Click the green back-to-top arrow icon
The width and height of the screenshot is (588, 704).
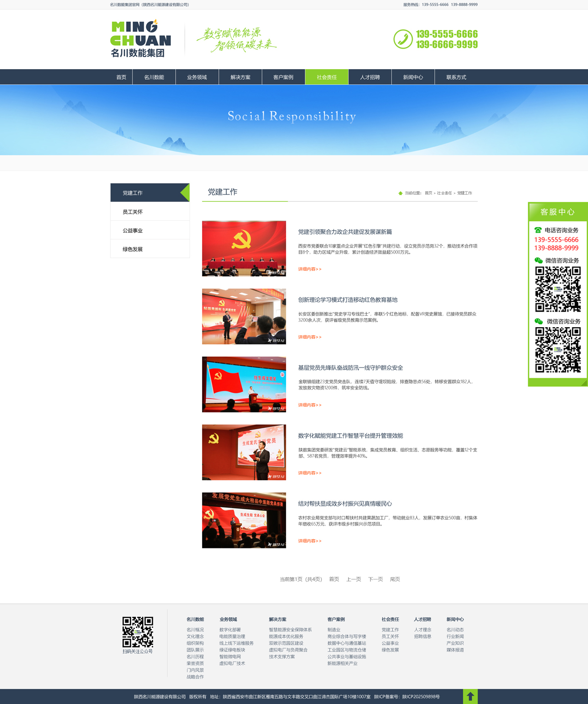click(470, 696)
